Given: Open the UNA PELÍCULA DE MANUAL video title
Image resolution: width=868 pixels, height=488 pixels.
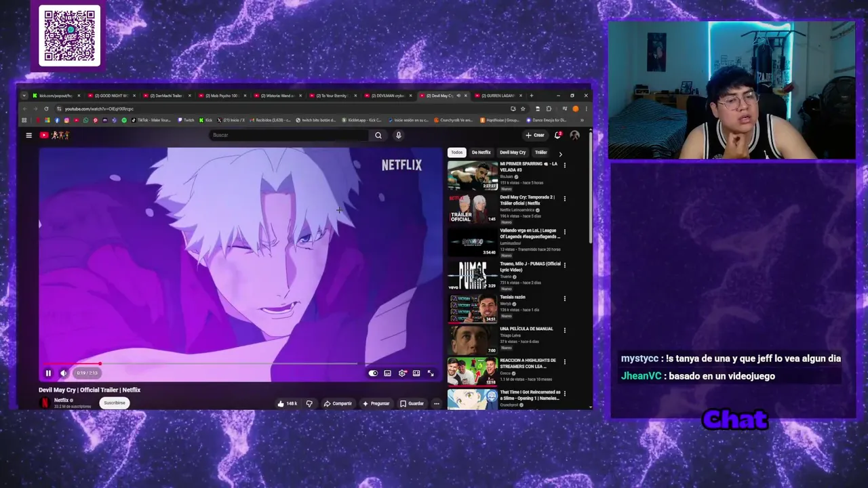Looking at the screenshot, I should [x=526, y=329].
